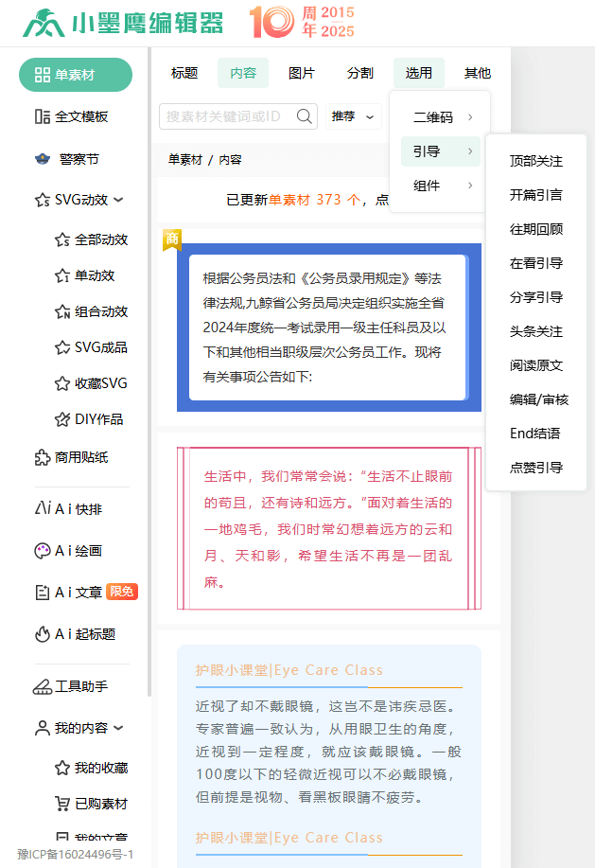Choose 点赞引导 in the submenu
The height and width of the screenshot is (868, 595).
(x=535, y=468)
